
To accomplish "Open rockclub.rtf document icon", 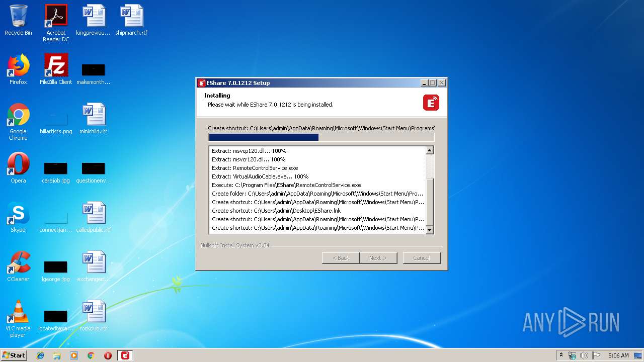I will (x=94, y=316).
